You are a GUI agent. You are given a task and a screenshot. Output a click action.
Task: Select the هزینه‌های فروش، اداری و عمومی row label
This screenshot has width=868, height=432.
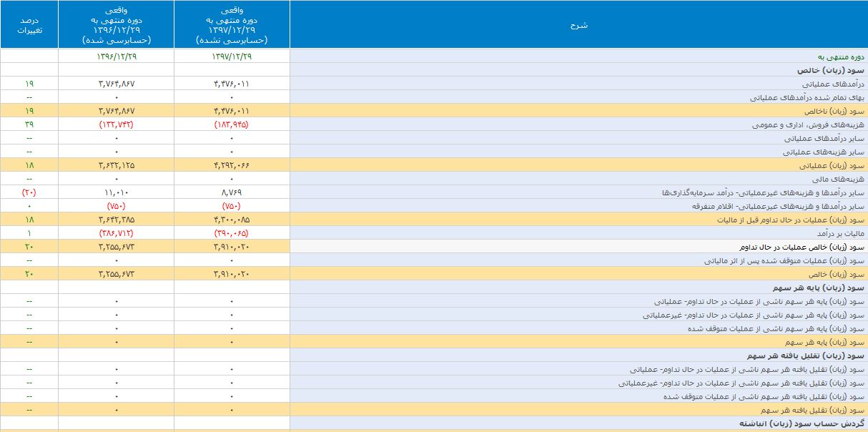click(808, 125)
